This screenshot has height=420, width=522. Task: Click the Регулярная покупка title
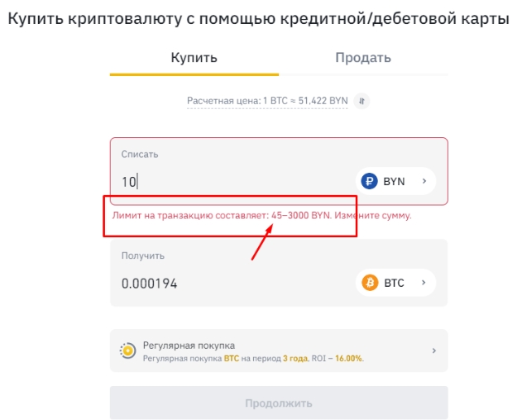click(x=189, y=345)
